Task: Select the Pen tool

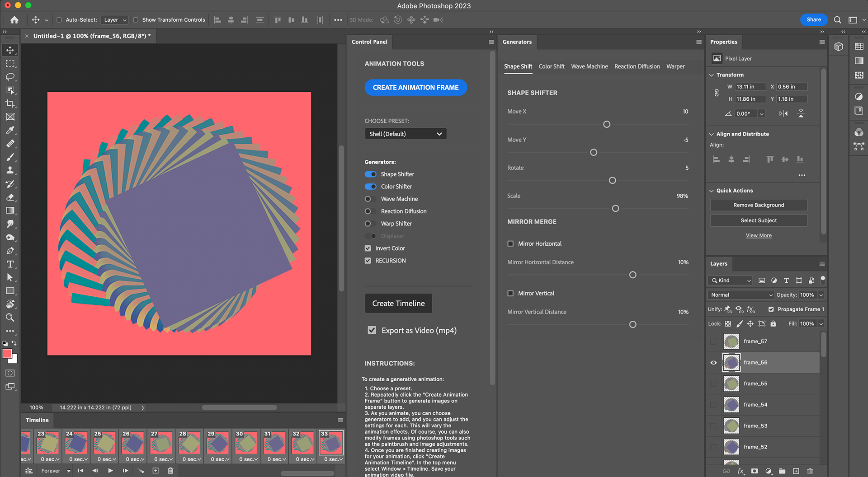Action: (x=10, y=251)
